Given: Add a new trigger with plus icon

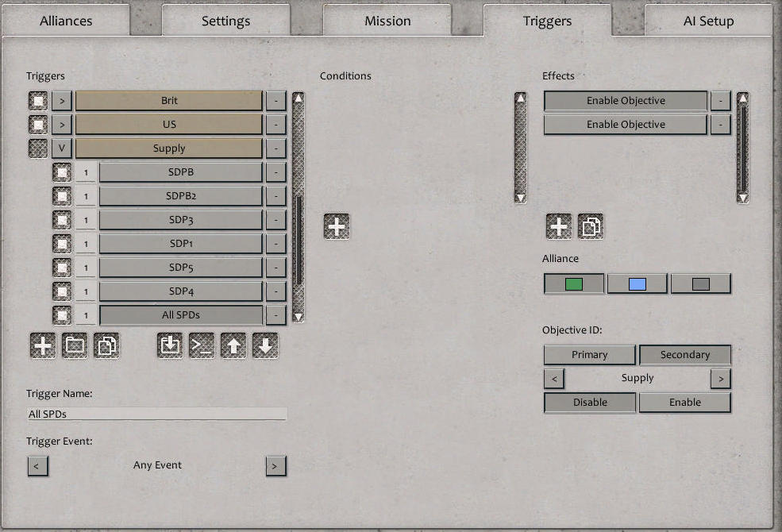Looking at the screenshot, I should point(43,345).
